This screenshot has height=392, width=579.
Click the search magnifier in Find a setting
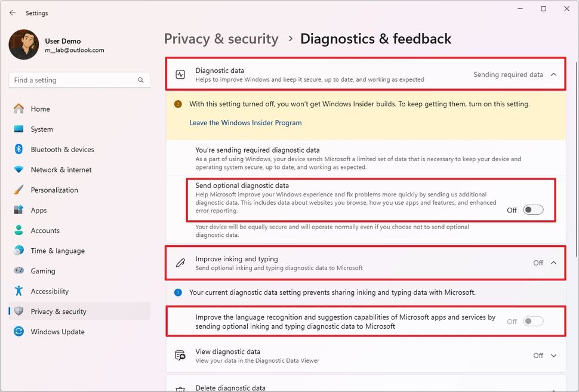point(140,80)
